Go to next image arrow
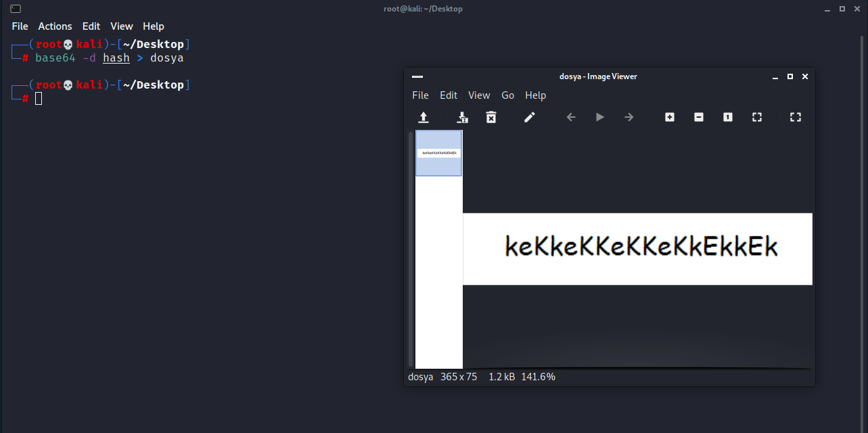The width and height of the screenshot is (868, 433). [x=629, y=117]
